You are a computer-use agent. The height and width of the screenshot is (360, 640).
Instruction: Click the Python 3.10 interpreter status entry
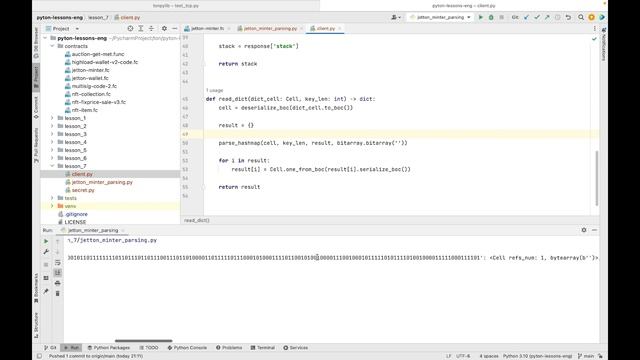(x=537, y=356)
